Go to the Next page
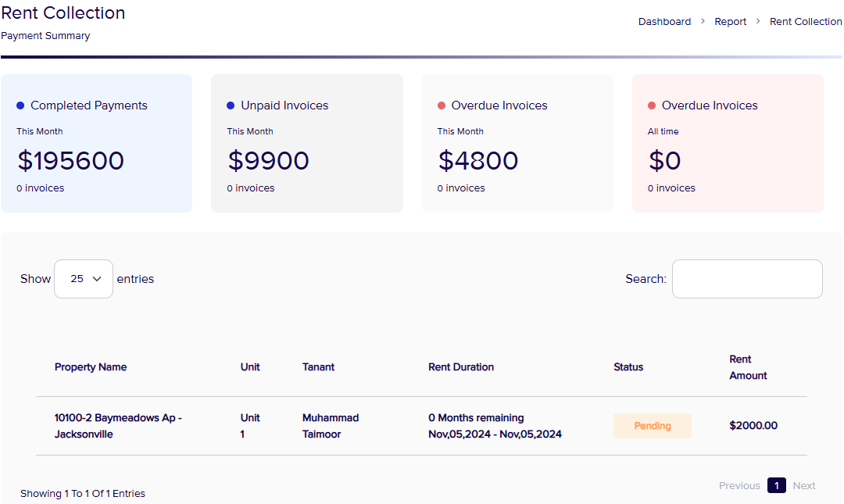This screenshot has height=504, width=844. (x=804, y=486)
